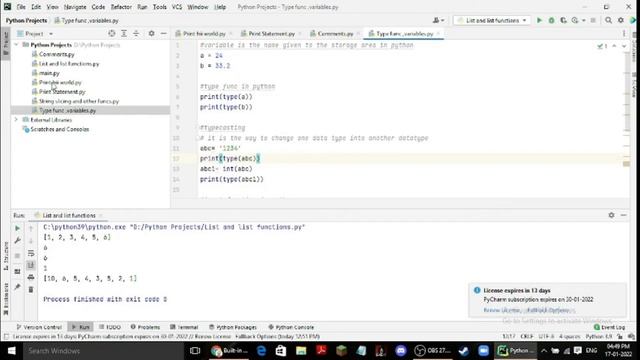The width and height of the screenshot is (640, 360).
Task: Open the Event Log
Action: [x=609, y=327]
